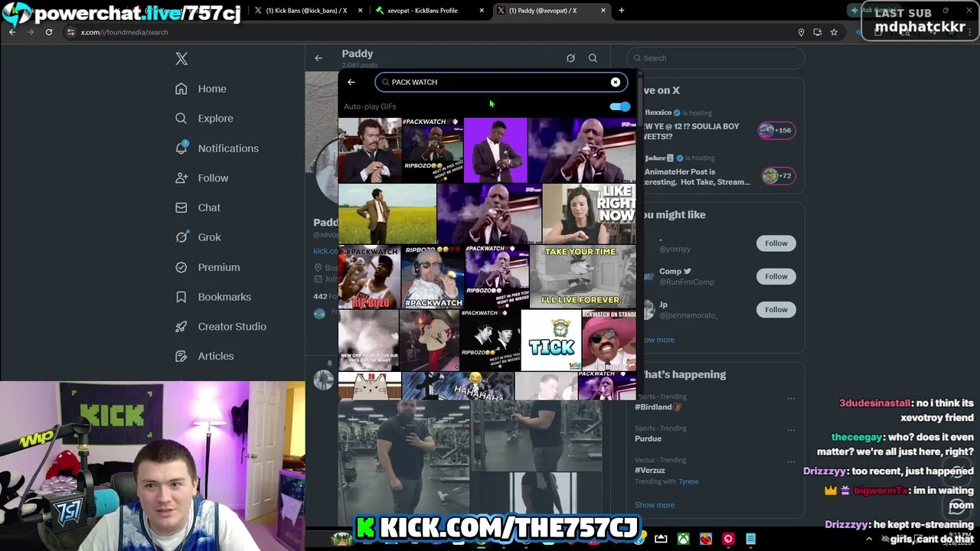Click the install app icon in address bar
980x551 pixels.
click(817, 32)
